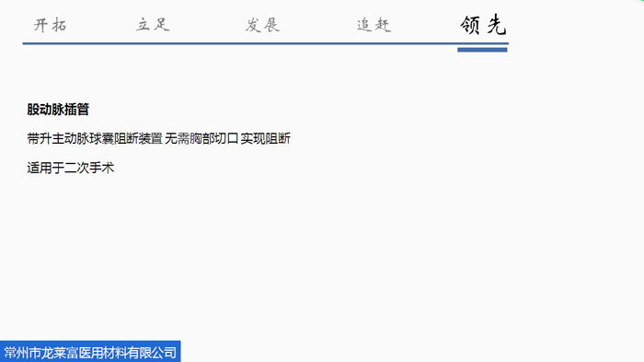Screen dimensions: 644x362
Task: Click the character 开 in the first tab
Action: [40, 25]
